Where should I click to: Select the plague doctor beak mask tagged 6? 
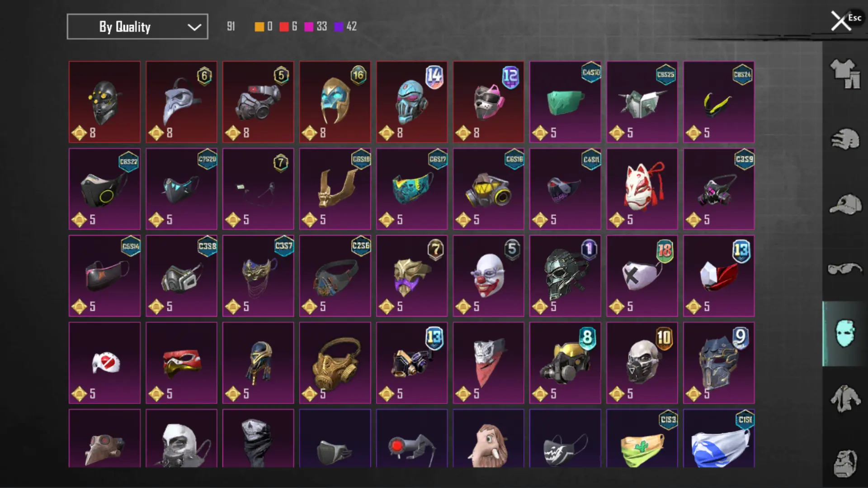click(181, 102)
